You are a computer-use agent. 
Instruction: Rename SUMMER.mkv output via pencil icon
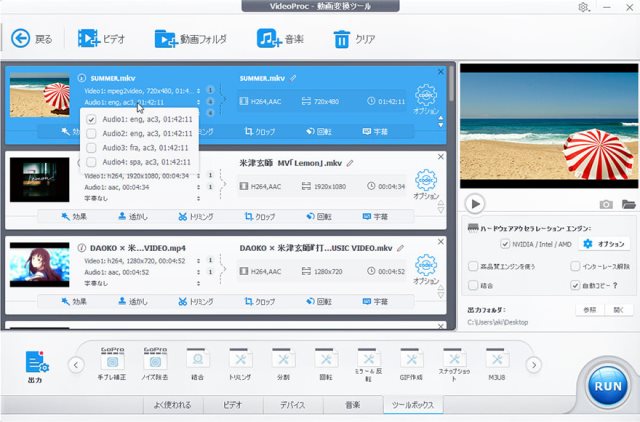pyautogui.click(x=293, y=78)
